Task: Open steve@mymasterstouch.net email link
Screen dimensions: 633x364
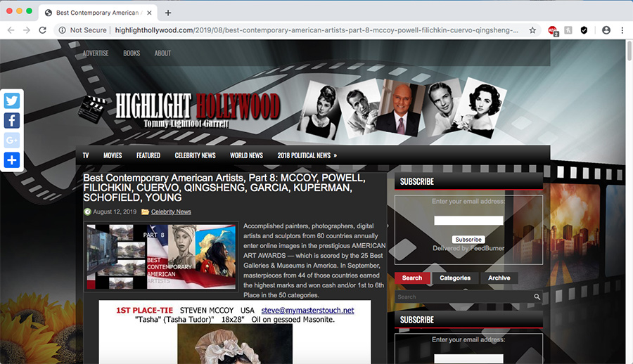Action: click(x=307, y=311)
